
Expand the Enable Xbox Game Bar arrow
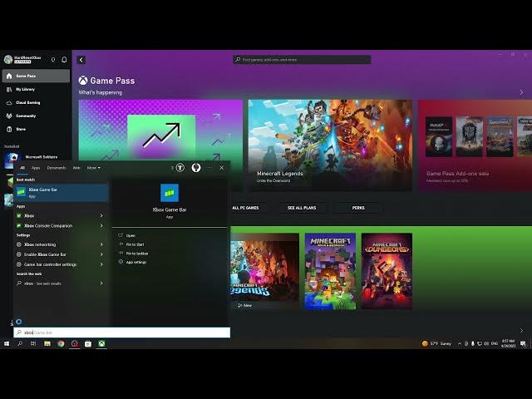coord(101,254)
